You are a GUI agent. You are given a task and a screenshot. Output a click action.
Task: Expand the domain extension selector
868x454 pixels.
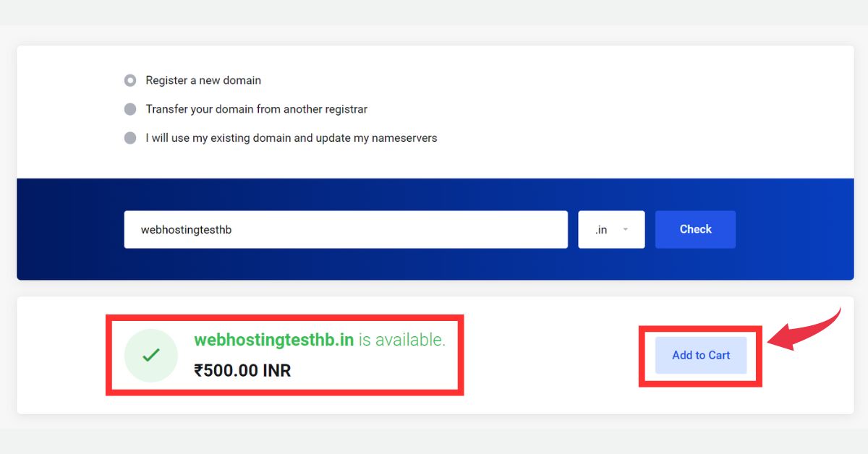611,229
